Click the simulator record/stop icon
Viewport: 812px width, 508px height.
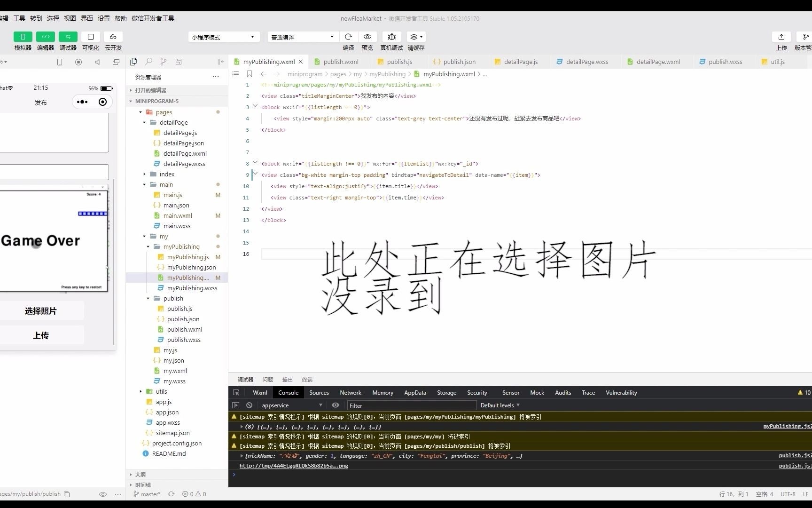pos(78,62)
